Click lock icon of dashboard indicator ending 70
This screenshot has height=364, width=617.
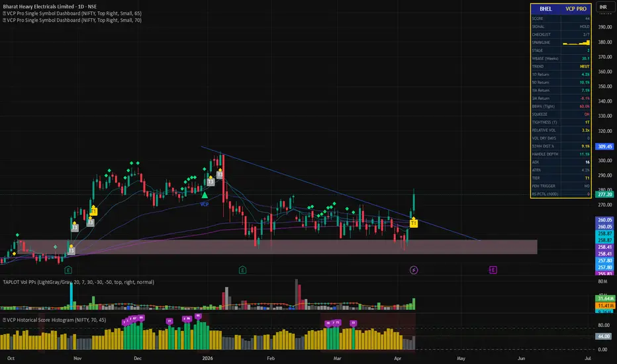(5, 20)
